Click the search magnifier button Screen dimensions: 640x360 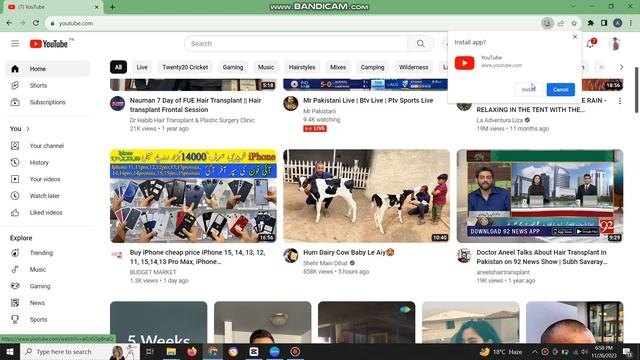click(421, 43)
